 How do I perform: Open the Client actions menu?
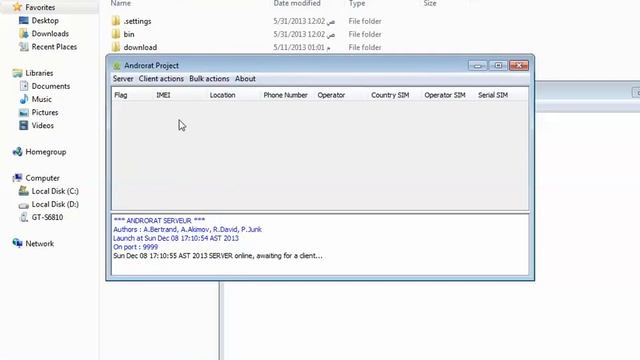click(x=161, y=79)
